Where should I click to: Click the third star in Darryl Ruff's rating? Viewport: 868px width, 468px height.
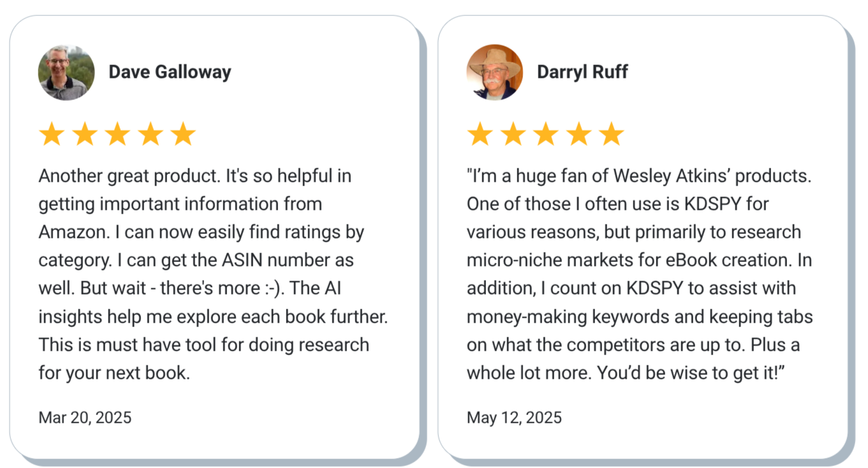coord(546,135)
